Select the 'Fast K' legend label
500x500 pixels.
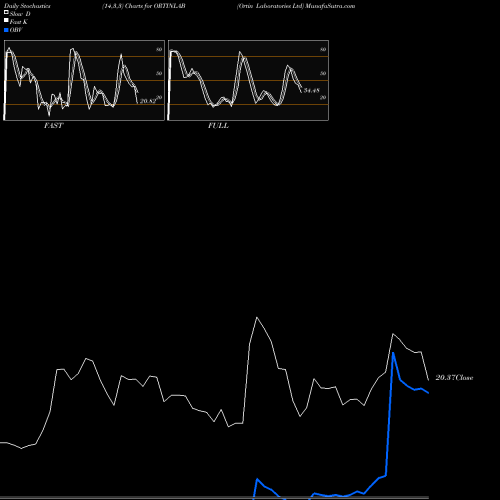click(19, 22)
